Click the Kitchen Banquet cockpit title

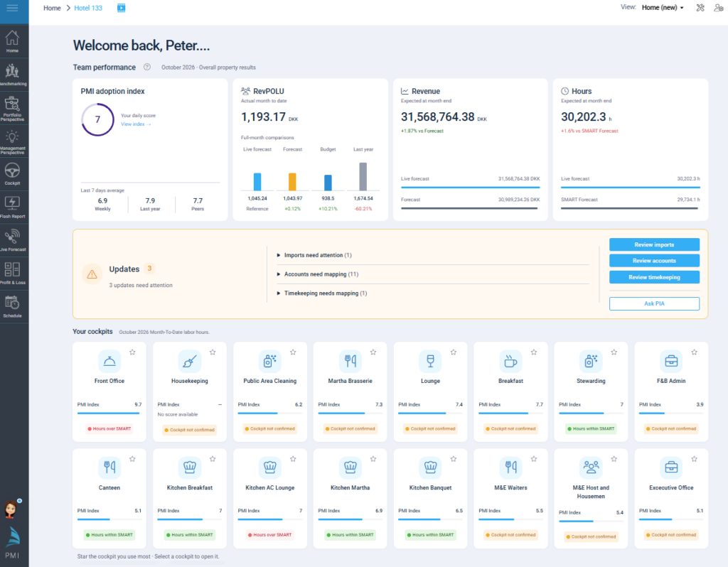430,487
